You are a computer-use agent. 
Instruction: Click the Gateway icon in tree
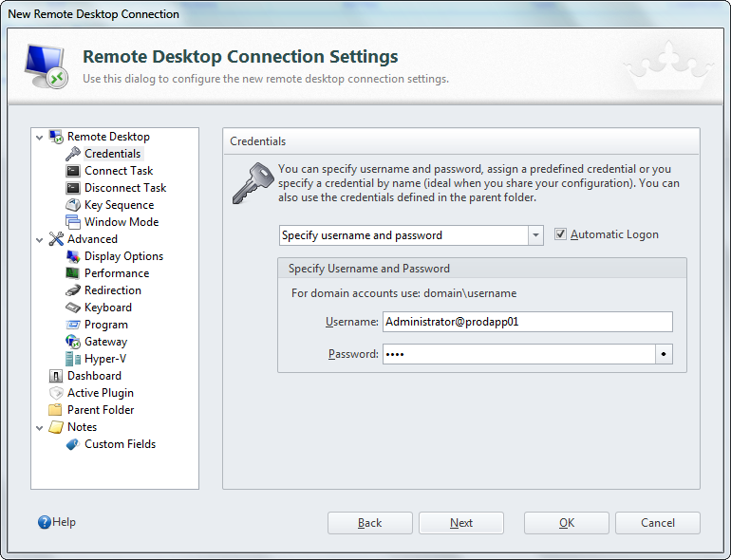(73, 342)
